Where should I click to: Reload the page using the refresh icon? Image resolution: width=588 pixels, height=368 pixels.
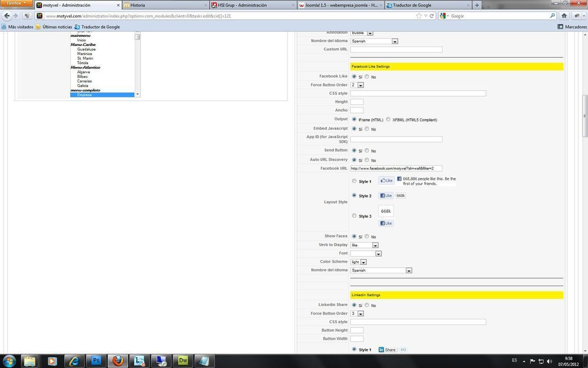pos(431,16)
